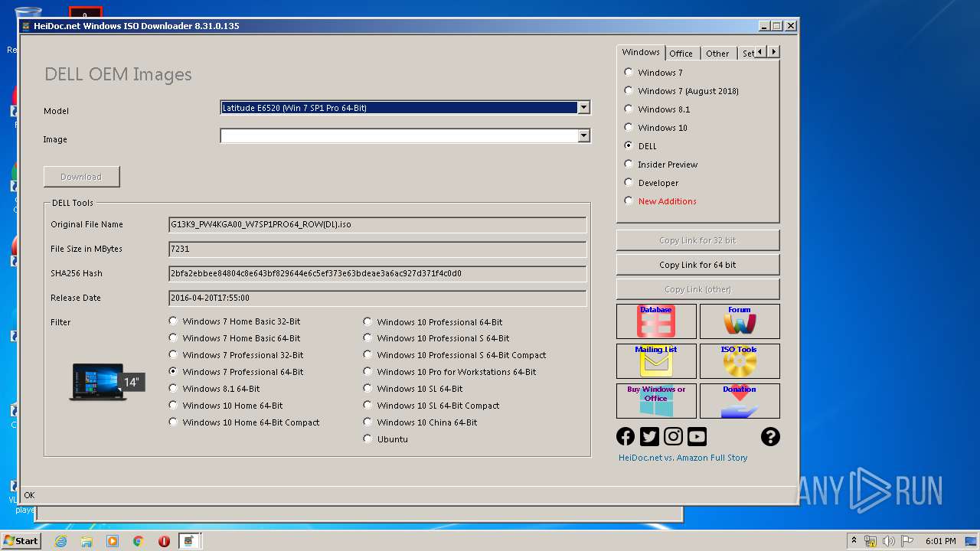Open the YouTube social icon
This screenshot has width=980, height=551.
[x=697, y=436]
